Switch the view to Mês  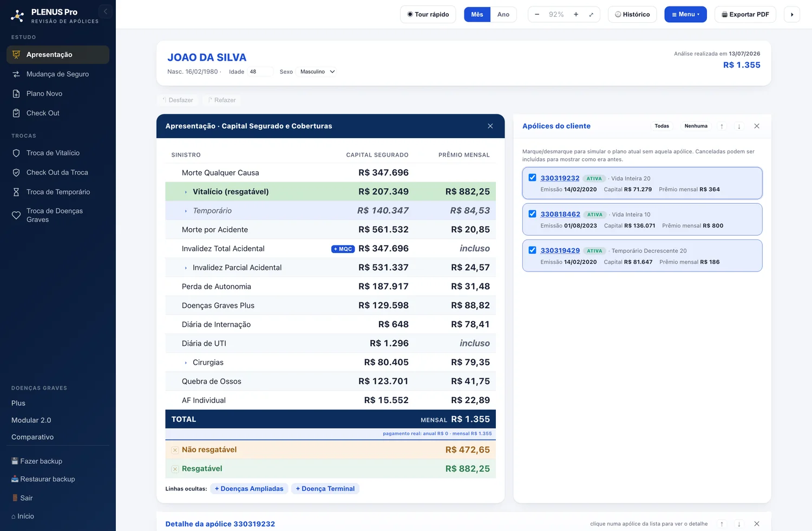tap(477, 15)
